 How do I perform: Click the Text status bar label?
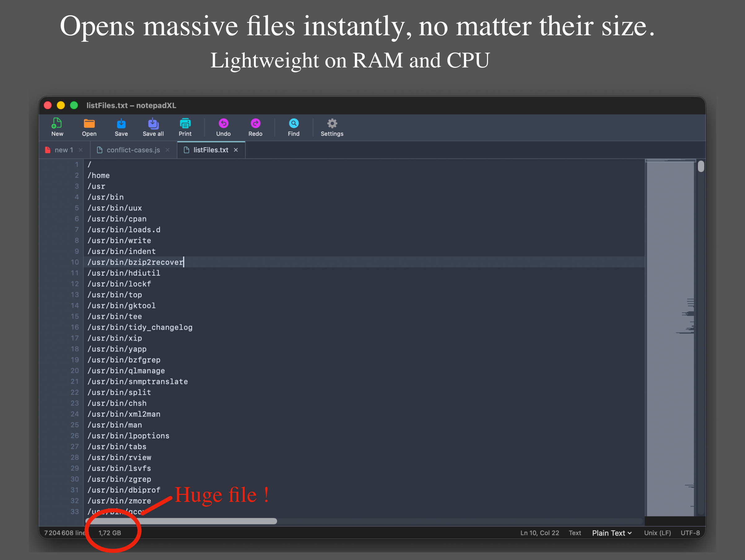[x=575, y=533]
